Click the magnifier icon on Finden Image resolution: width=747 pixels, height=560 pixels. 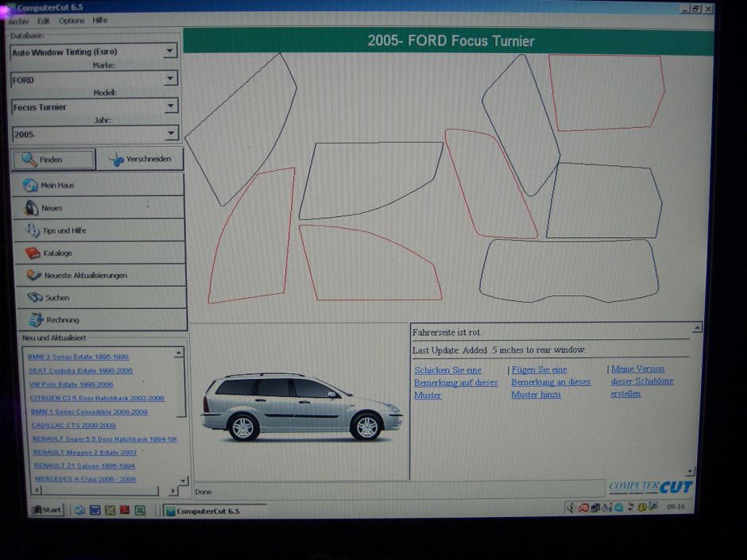29,160
